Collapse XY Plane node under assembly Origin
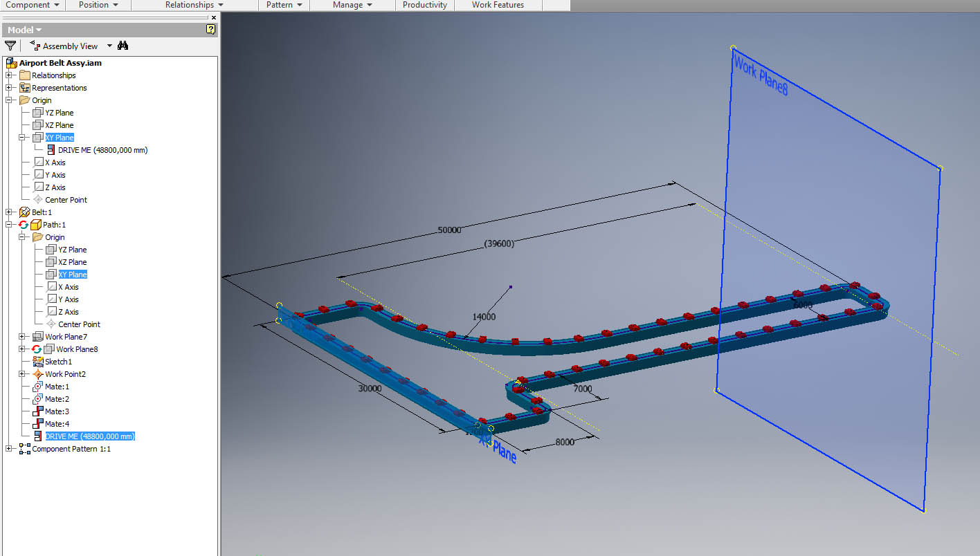This screenshot has width=980, height=556. click(22, 138)
